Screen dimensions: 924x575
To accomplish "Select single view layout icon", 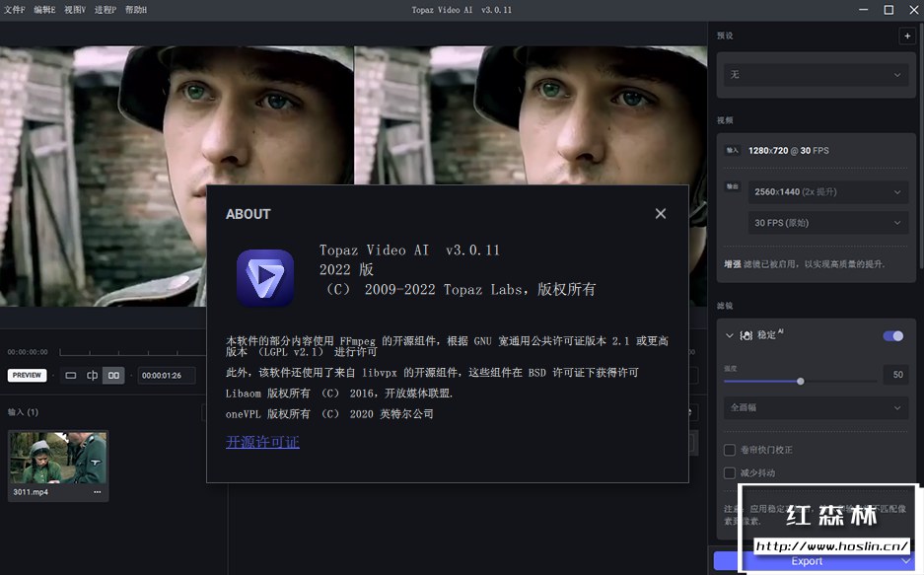I will pos(71,376).
